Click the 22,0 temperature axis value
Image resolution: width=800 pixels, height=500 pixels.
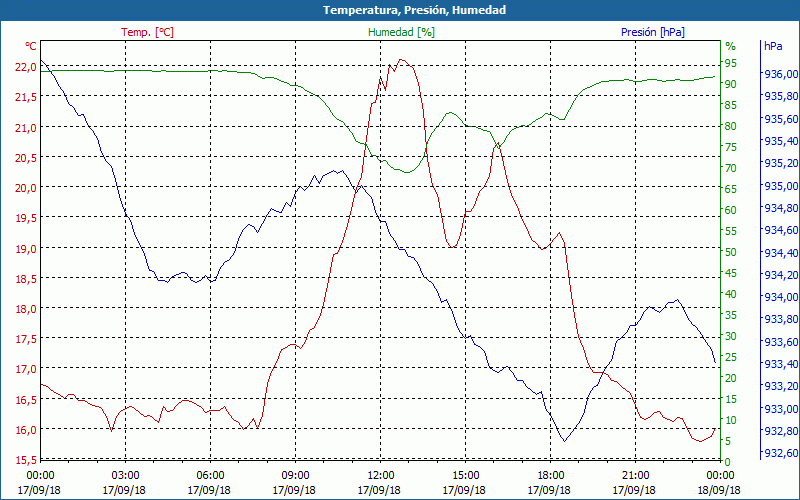[x=26, y=67]
